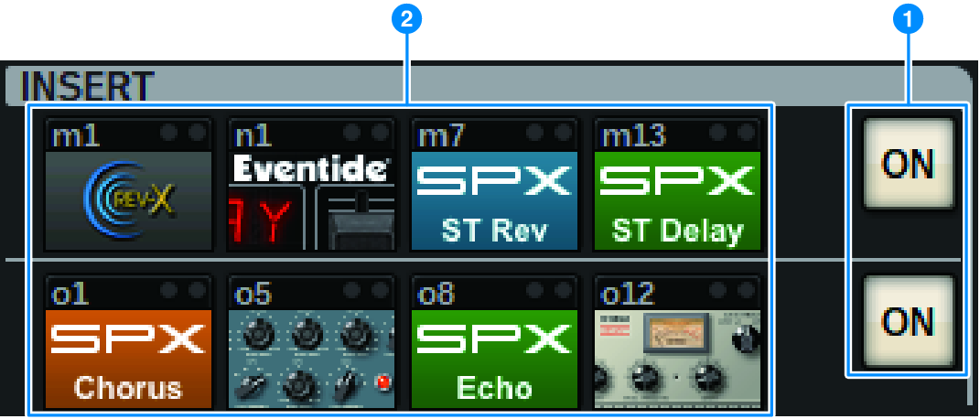Viewport: 980px width, 419px height.
Task: Click the m1 slot label
Action: (74, 134)
